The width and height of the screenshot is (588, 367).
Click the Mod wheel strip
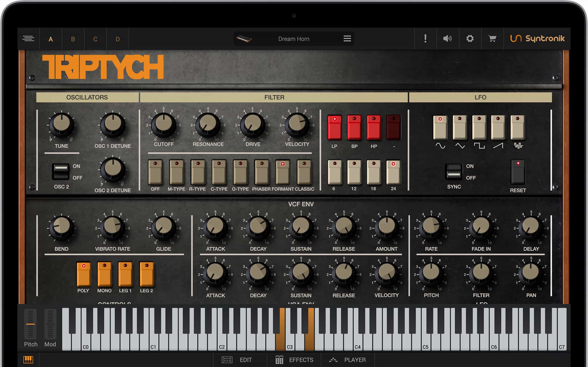click(x=50, y=324)
